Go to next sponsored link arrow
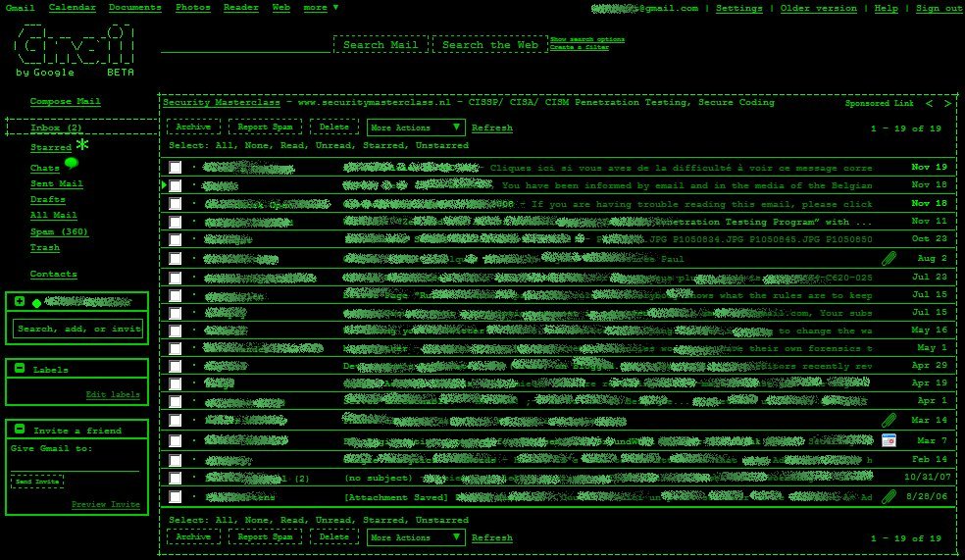 947,103
